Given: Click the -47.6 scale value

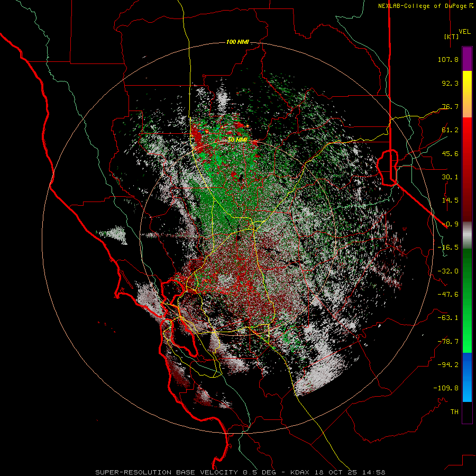Looking at the screenshot, I should (448, 295).
